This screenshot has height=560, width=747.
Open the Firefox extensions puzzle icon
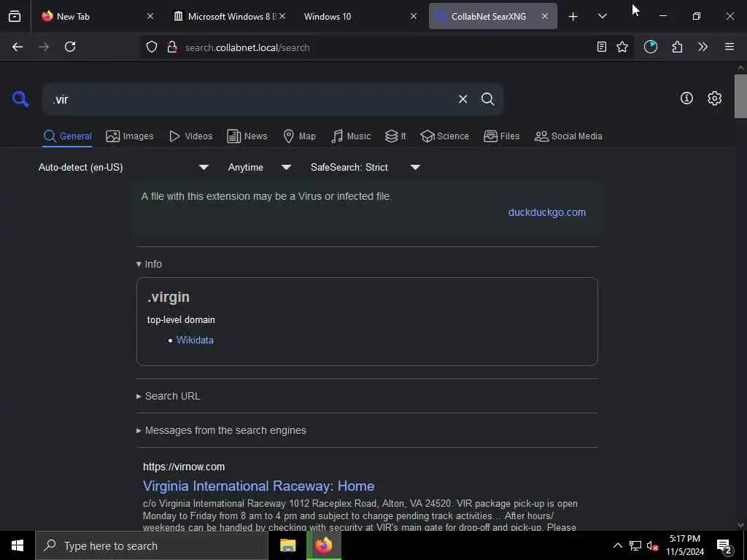coord(677,47)
